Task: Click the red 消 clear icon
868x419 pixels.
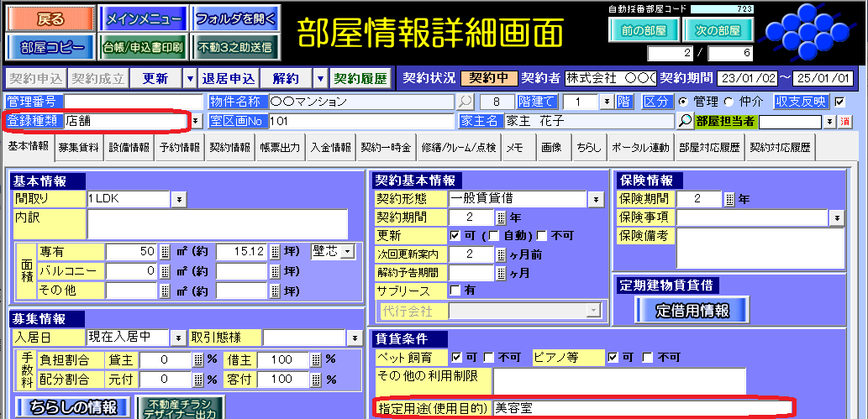Action: (844, 121)
